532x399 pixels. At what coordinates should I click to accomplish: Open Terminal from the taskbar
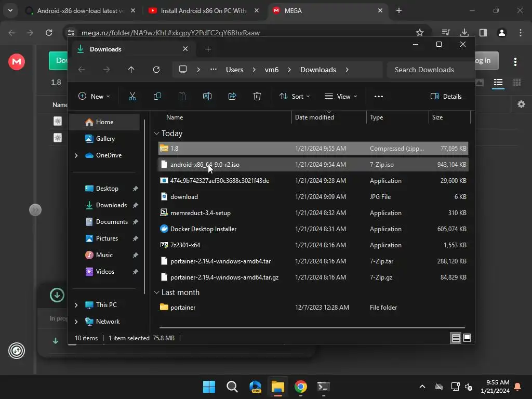pyautogui.click(x=323, y=387)
